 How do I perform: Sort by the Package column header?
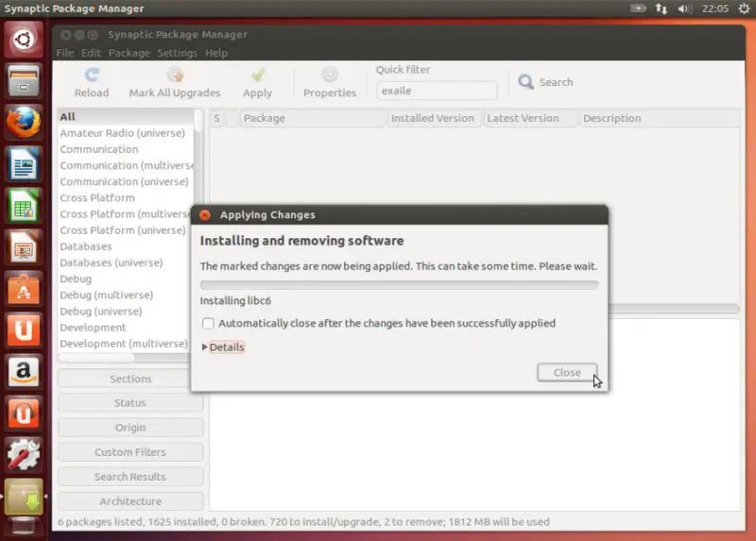pos(313,119)
